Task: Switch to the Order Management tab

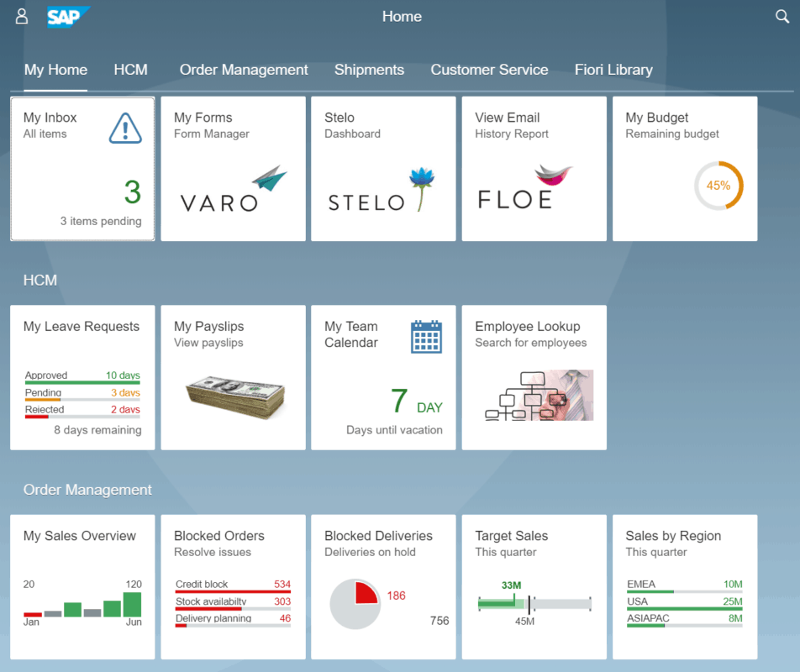Action: (244, 70)
